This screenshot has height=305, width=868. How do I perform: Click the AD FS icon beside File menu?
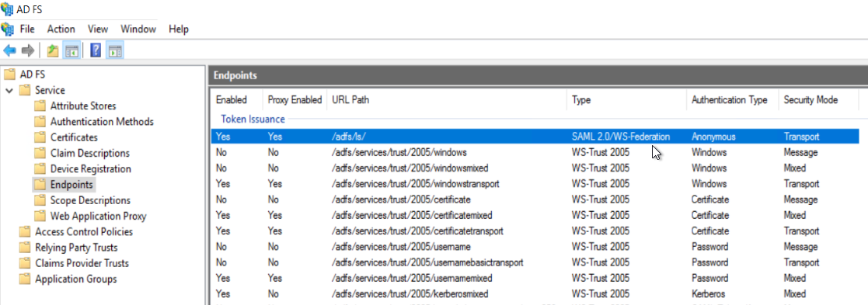coord(8,29)
